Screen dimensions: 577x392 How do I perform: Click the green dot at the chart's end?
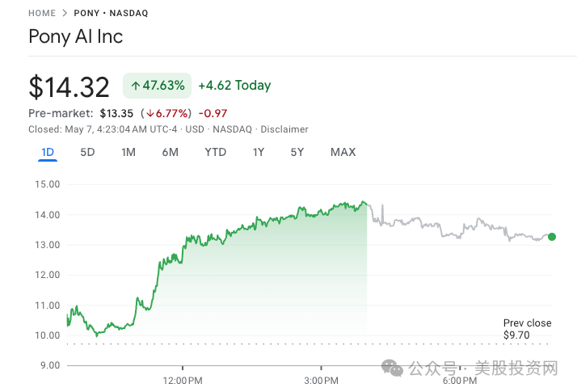(552, 237)
